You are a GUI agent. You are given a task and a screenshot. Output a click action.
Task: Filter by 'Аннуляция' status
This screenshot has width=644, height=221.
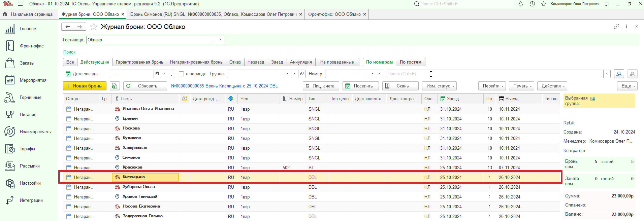coord(301,62)
